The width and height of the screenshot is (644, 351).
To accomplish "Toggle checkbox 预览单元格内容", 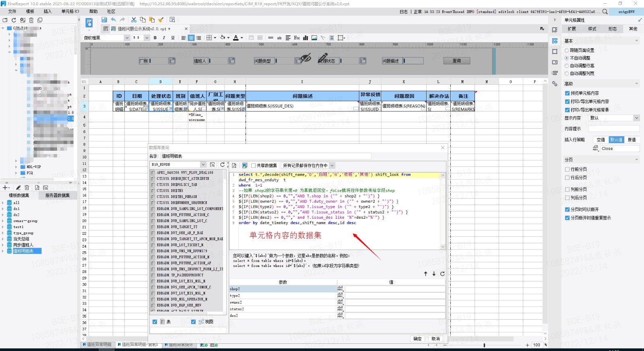I will pos(567,93).
